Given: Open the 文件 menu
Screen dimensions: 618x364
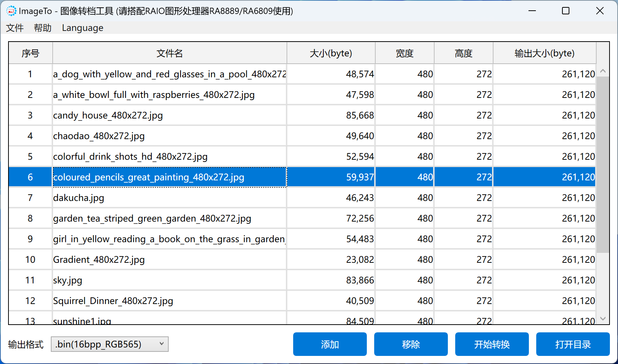Looking at the screenshot, I should [x=15, y=28].
